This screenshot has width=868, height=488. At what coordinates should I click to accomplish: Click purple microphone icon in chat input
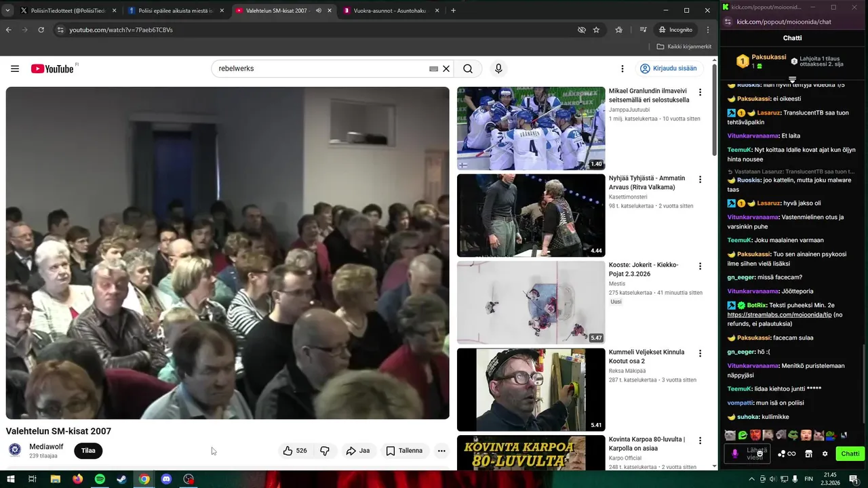734,453
